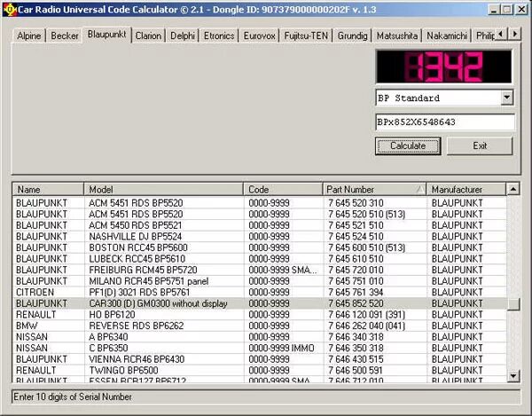Select the REVERSE RDS BP6262 row
The width and height of the screenshot is (532, 416).
pyautogui.click(x=260, y=326)
